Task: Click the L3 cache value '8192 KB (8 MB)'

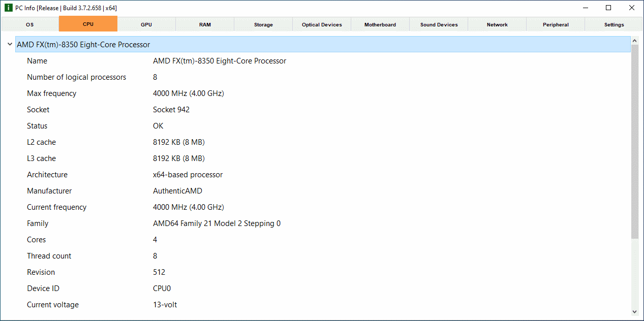Action: (x=179, y=158)
